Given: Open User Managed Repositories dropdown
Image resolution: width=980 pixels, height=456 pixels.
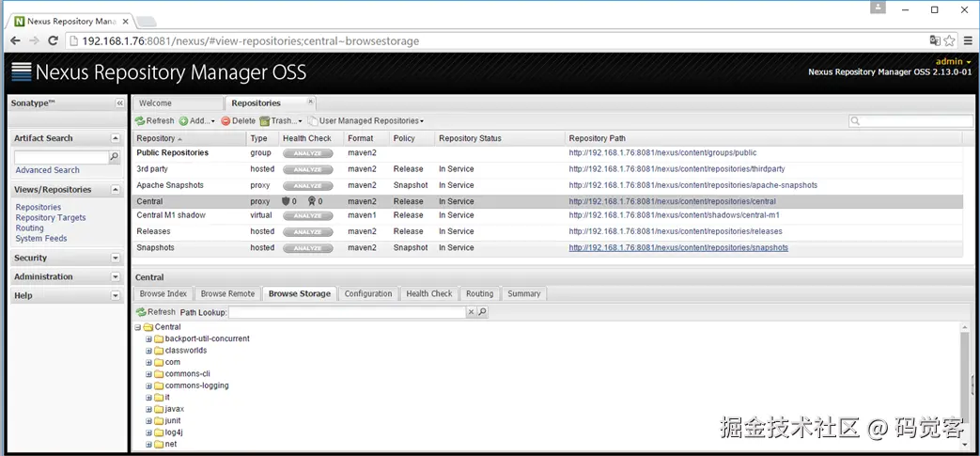Looking at the screenshot, I should coord(366,120).
